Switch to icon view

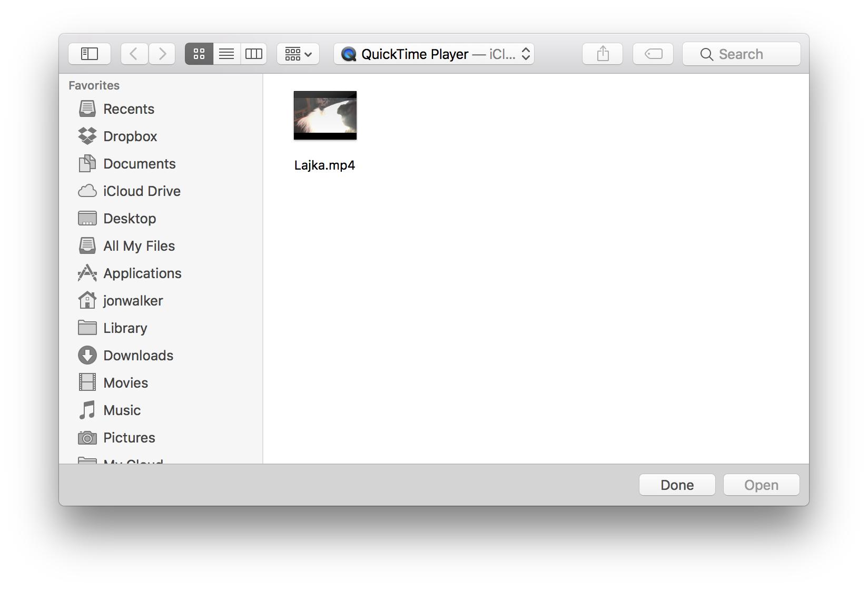tap(199, 54)
